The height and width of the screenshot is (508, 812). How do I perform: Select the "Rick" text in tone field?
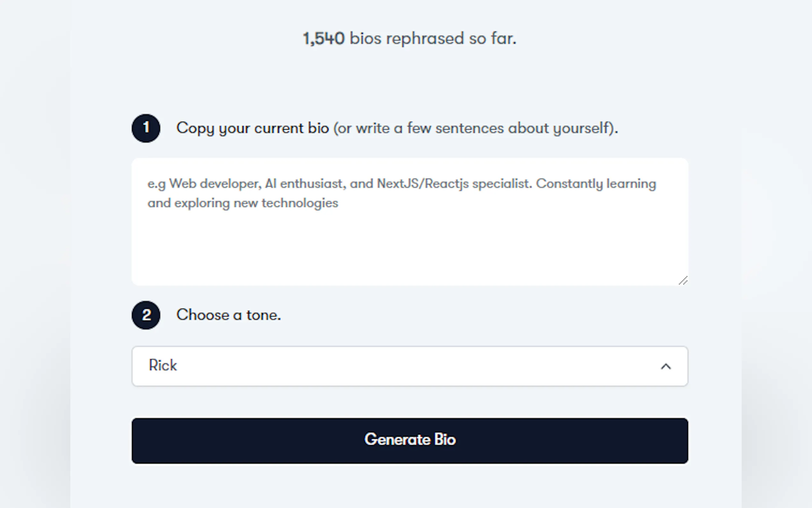click(x=163, y=365)
